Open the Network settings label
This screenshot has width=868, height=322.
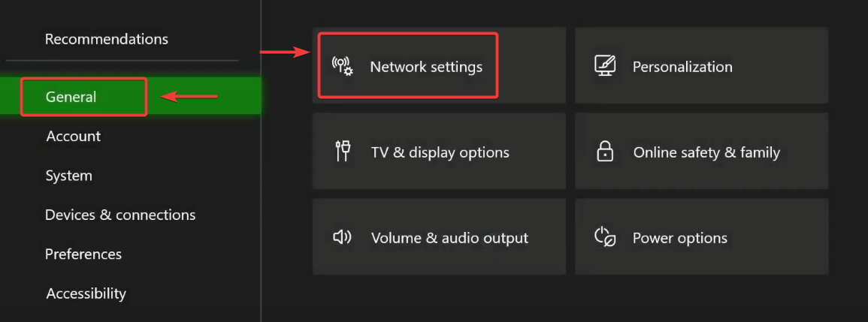[426, 67]
